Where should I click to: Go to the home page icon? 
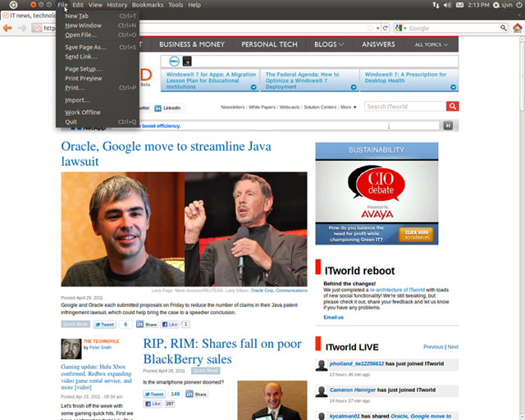click(x=518, y=28)
